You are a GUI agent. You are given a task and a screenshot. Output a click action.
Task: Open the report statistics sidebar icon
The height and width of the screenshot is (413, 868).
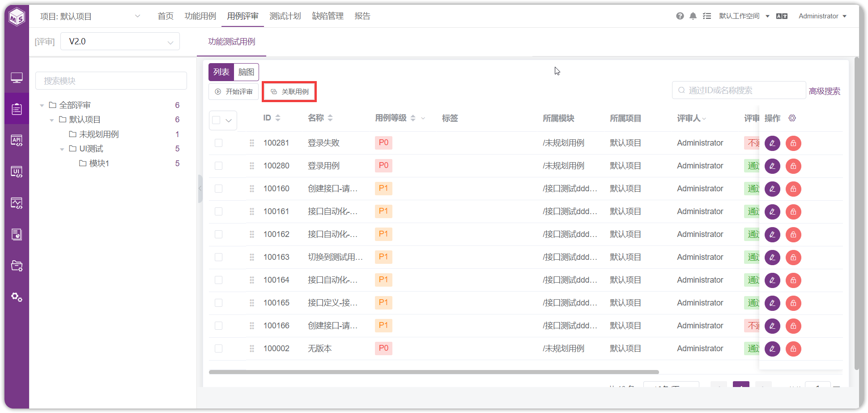(17, 234)
